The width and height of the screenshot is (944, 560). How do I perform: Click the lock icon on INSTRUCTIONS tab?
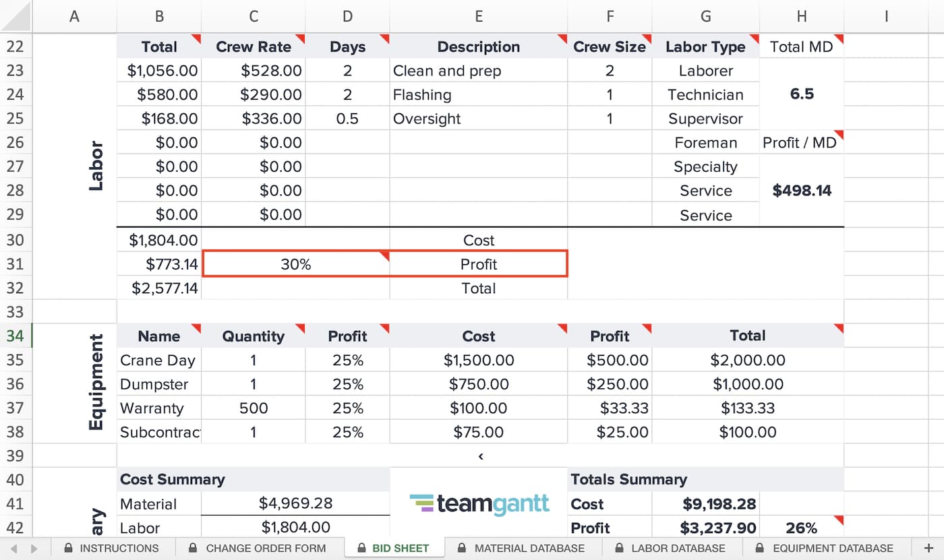pyautogui.click(x=68, y=548)
